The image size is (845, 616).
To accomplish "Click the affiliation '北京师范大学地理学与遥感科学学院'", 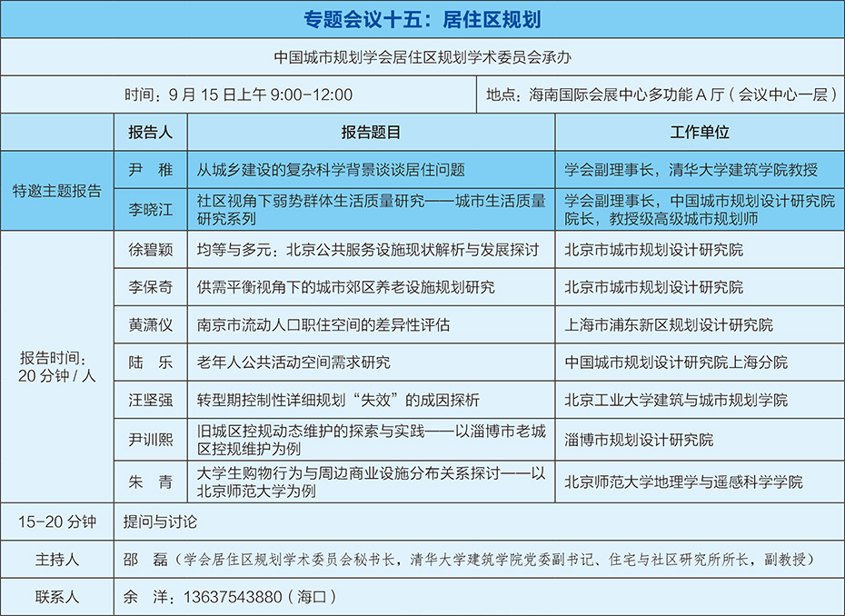I will [683, 482].
